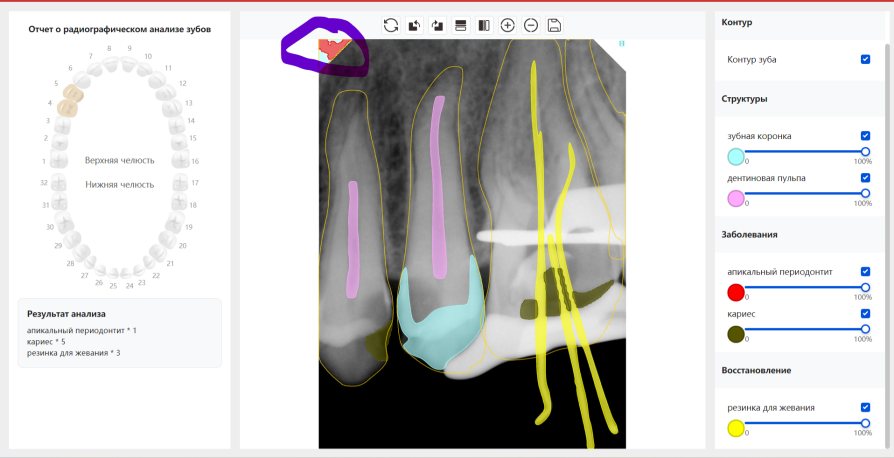Open the pink дентиновая пульпа color swatch

pos(736,198)
